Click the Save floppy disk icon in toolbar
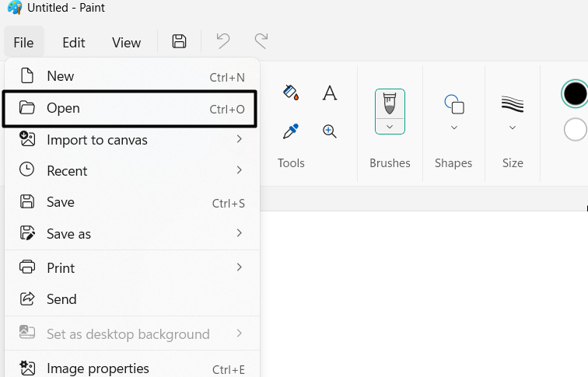This screenshot has width=588, height=377. [x=179, y=42]
